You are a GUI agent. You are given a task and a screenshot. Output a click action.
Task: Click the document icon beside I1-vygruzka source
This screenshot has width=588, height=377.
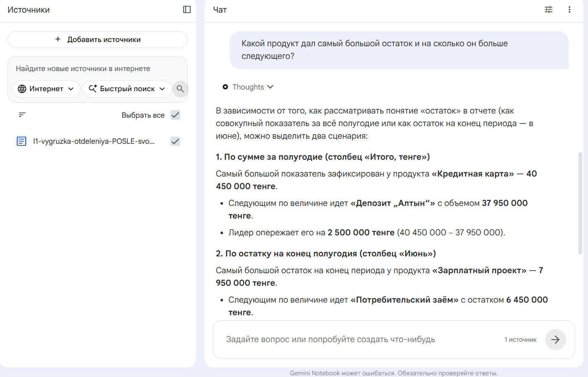pos(21,141)
